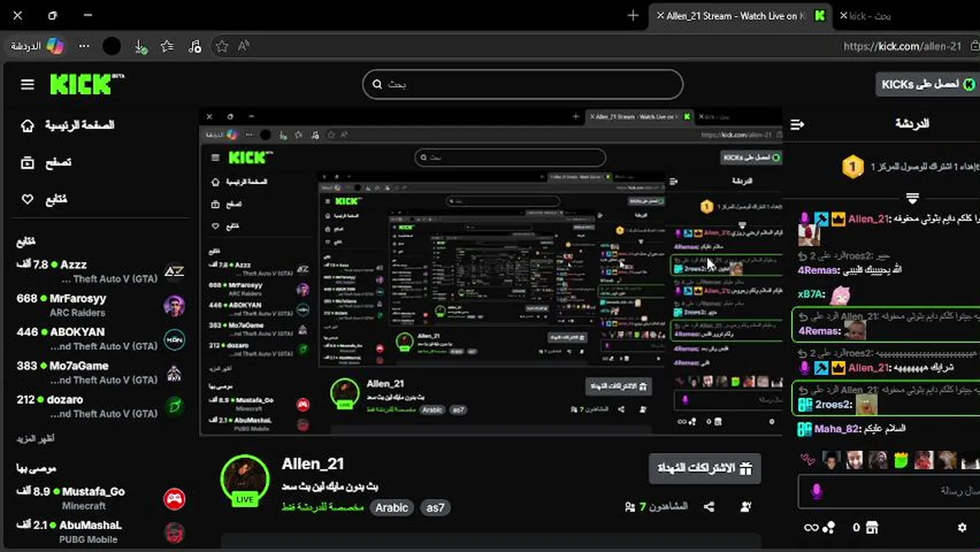Open the Browse icon in sidebar
Viewport: 980px width, 552px height.
pyautogui.click(x=28, y=163)
